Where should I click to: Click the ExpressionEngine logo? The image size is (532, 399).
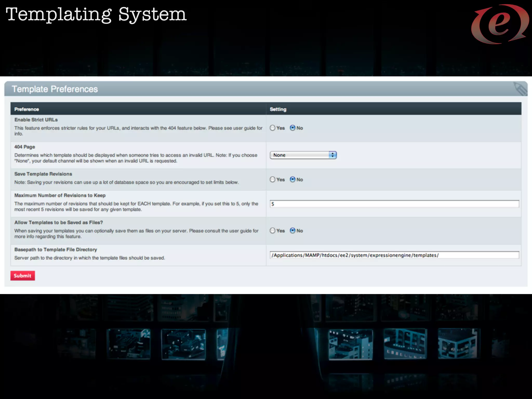(x=500, y=24)
